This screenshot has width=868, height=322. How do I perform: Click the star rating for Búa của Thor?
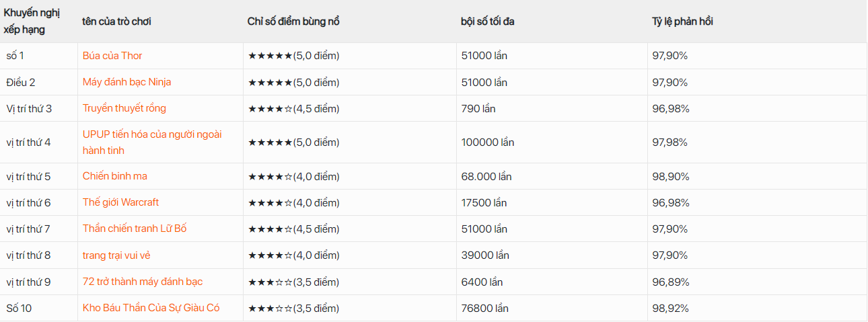click(x=293, y=56)
